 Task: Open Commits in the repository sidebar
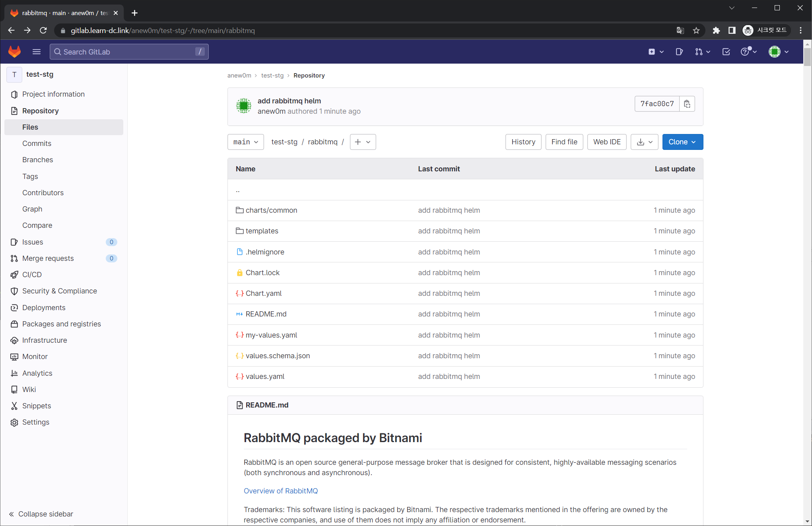(37, 144)
